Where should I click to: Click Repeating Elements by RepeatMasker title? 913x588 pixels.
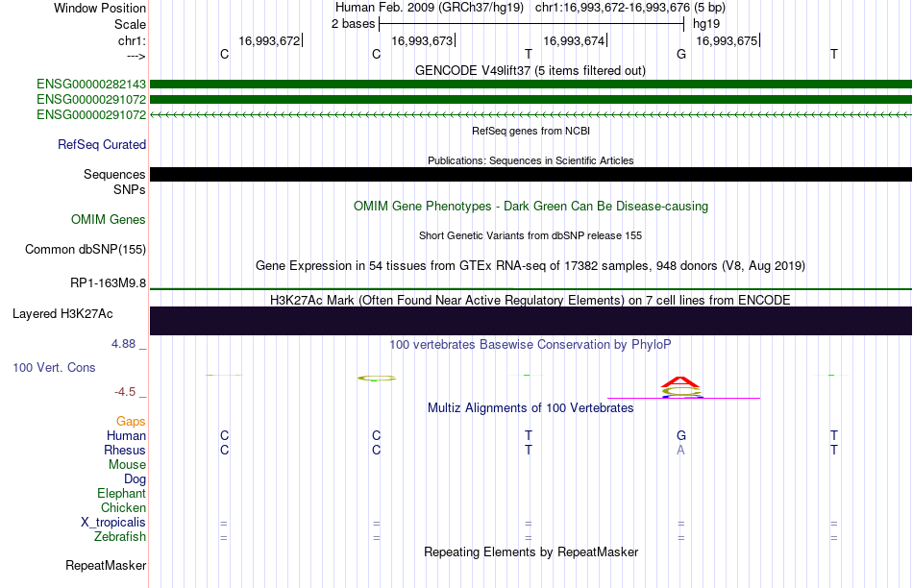point(531,551)
